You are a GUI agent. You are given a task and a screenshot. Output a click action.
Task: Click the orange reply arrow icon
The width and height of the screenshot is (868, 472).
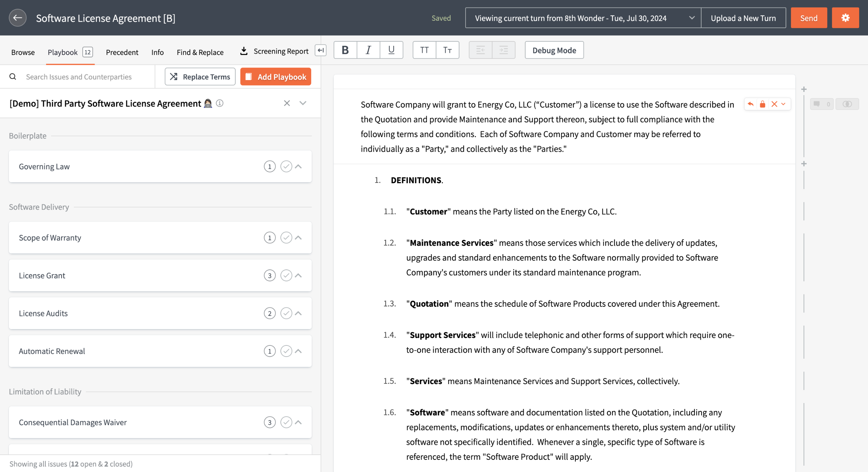point(751,104)
